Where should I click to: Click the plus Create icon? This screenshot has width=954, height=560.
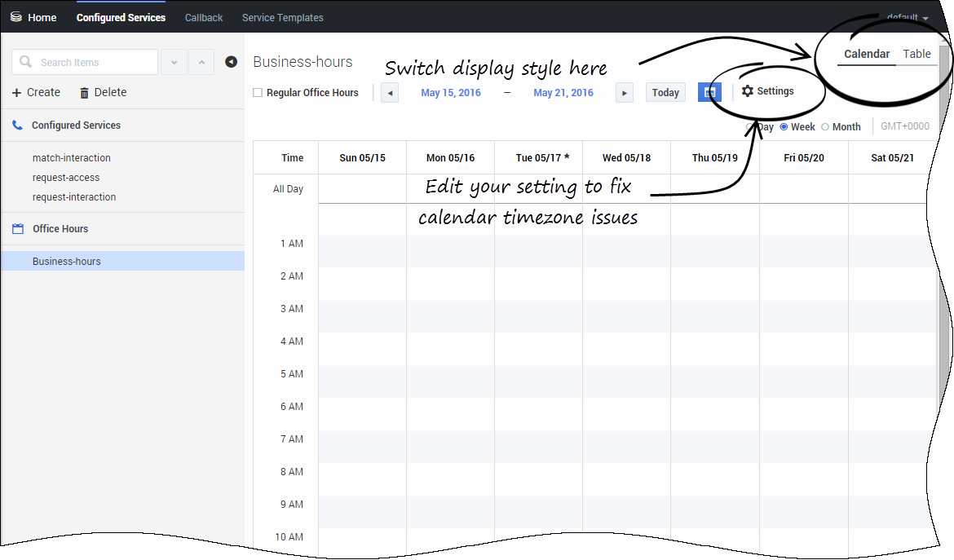pos(17,93)
